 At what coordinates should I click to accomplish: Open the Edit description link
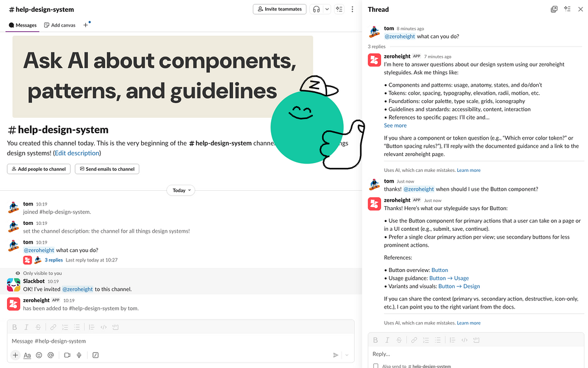coord(77,153)
